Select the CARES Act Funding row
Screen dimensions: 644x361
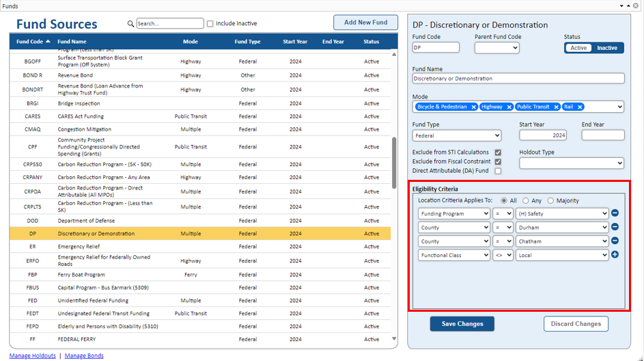tap(200, 116)
